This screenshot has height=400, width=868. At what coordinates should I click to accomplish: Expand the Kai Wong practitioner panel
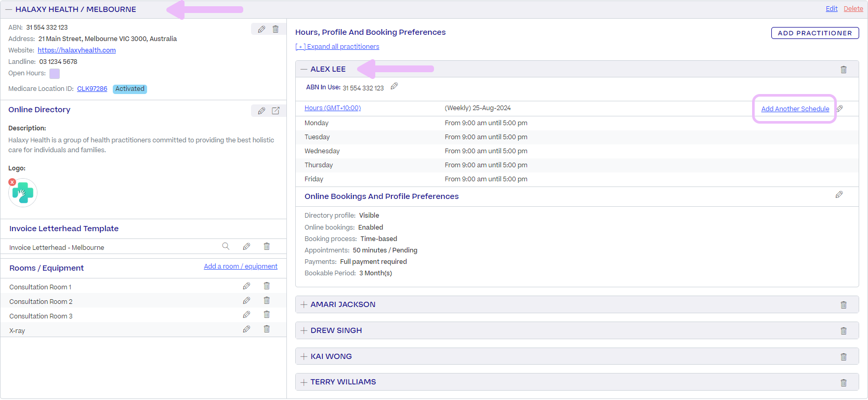tap(304, 356)
